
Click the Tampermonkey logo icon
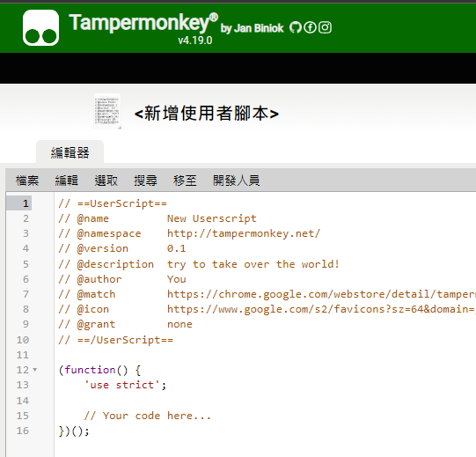pos(40,27)
